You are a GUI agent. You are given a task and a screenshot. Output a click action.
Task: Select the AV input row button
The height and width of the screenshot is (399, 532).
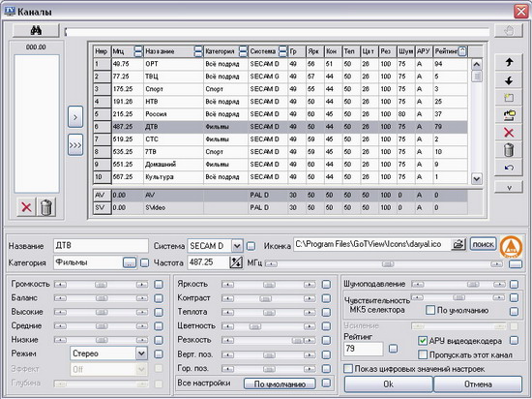click(103, 196)
